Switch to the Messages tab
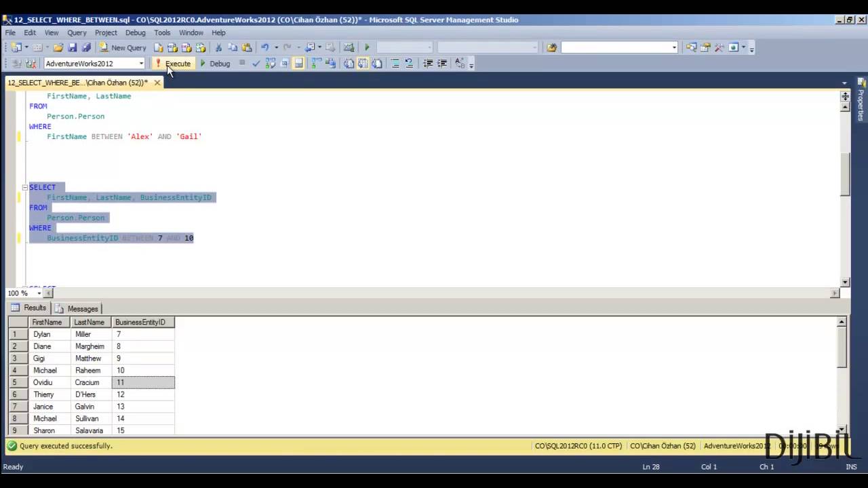The width and height of the screenshot is (868, 488). click(77, 308)
